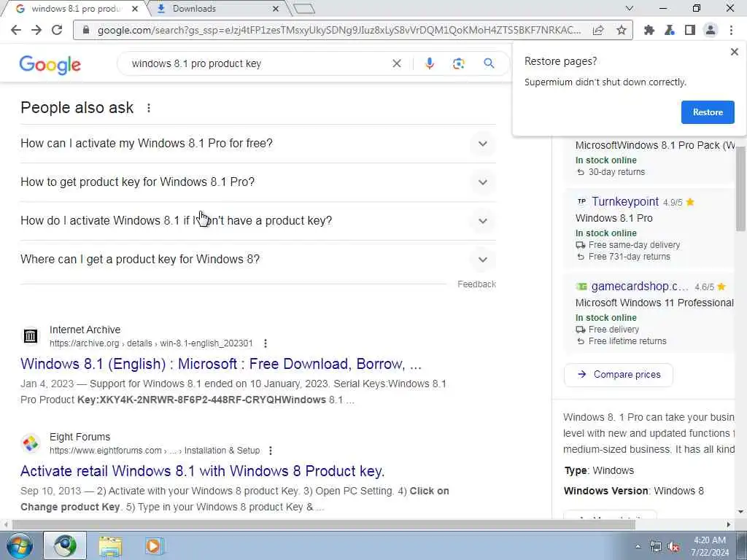Click the muted volume tray icon
Screen dimensions: 747x560
coord(673,547)
